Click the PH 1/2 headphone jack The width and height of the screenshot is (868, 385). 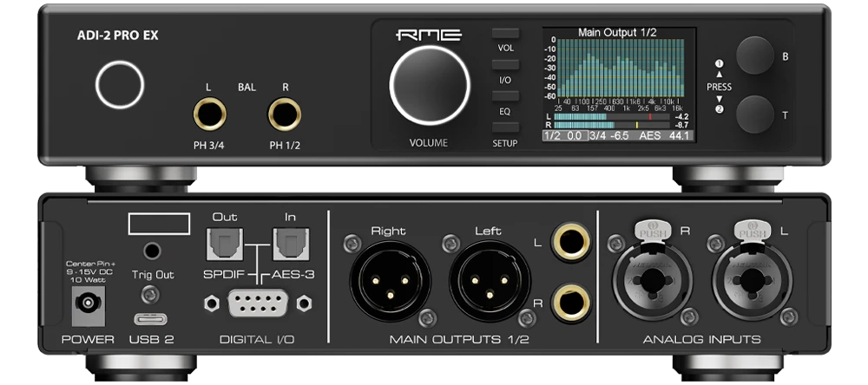[285, 114]
